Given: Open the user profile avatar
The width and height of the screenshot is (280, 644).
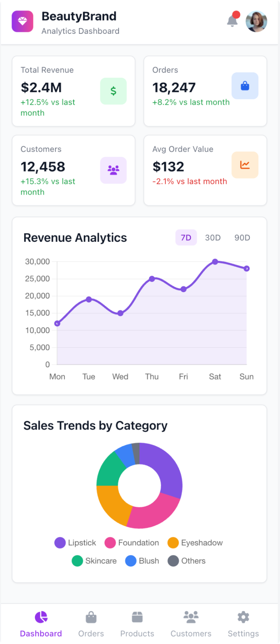Looking at the screenshot, I should 256,22.
